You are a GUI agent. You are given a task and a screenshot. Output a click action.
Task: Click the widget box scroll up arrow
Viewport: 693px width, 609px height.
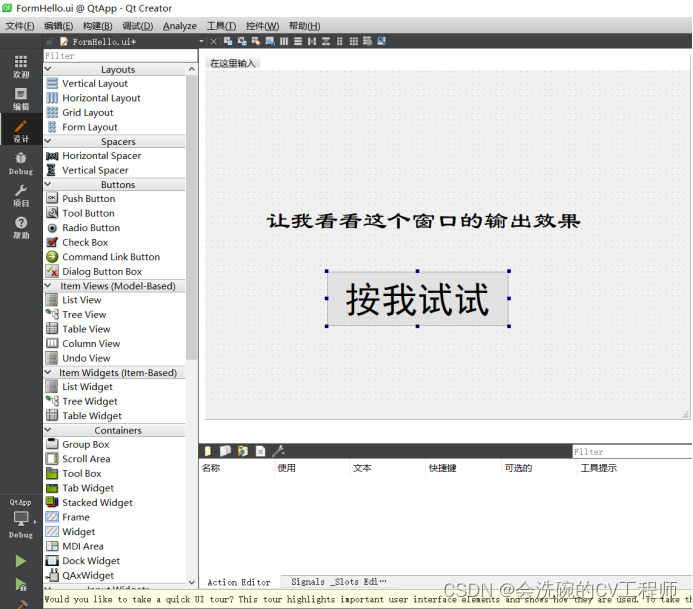pyautogui.click(x=191, y=69)
